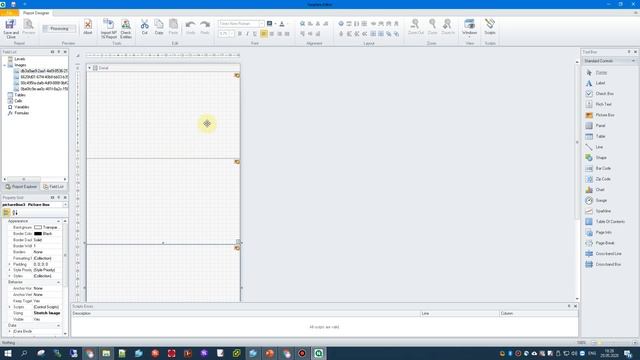Cut the selected control with scissors icon
The width and height of the screenshot is (640, 360).
144,27
